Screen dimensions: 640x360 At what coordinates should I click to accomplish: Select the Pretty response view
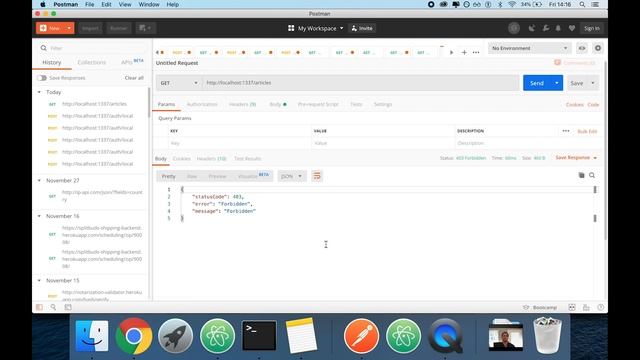169,176
